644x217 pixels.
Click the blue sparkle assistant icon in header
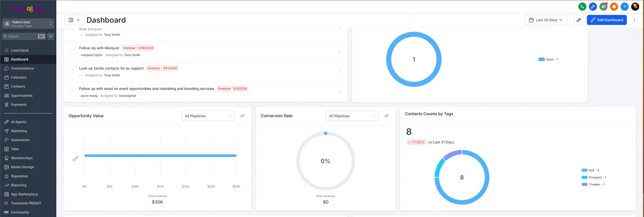[x=592, y=6]
